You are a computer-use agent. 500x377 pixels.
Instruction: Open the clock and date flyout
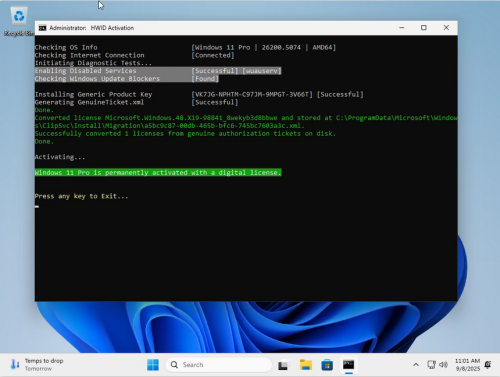[x=467, y=365]
